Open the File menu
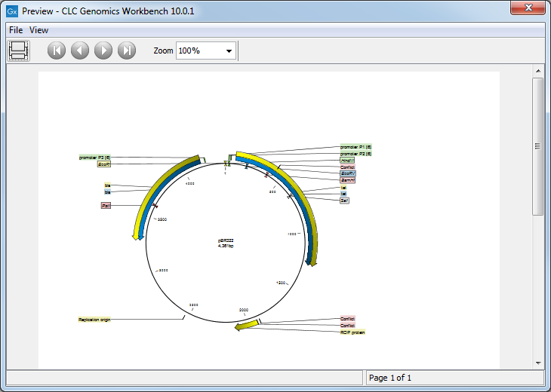Viewport: 551px width, 392px height. 16,30
